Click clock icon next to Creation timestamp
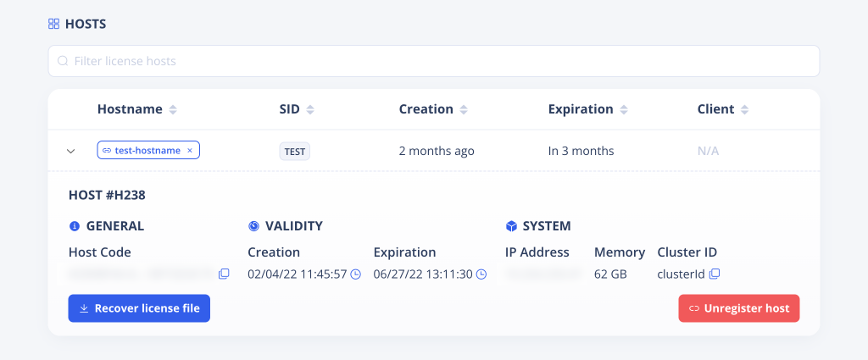868x360 pixels. (356, 274)
